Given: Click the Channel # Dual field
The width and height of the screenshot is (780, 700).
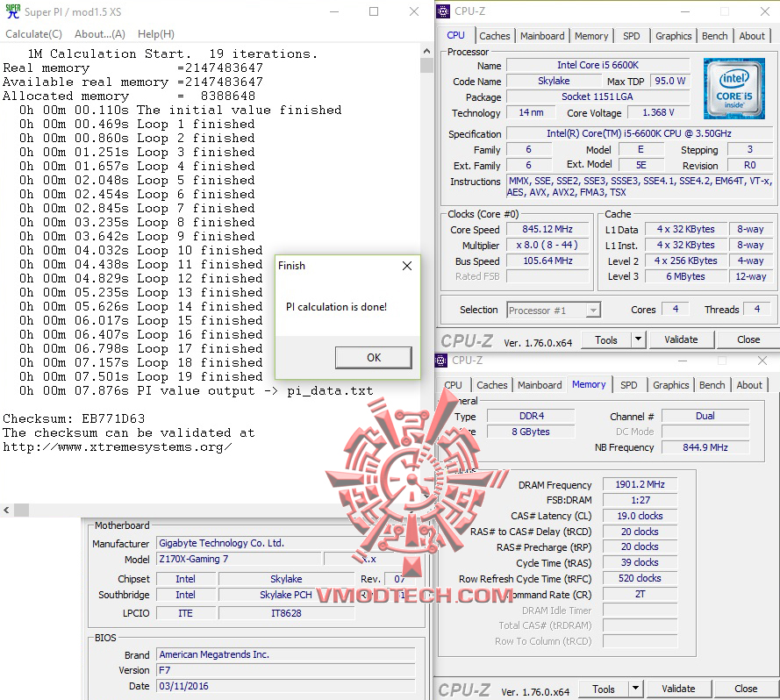Looking at the screenshot, I should 705,416.
